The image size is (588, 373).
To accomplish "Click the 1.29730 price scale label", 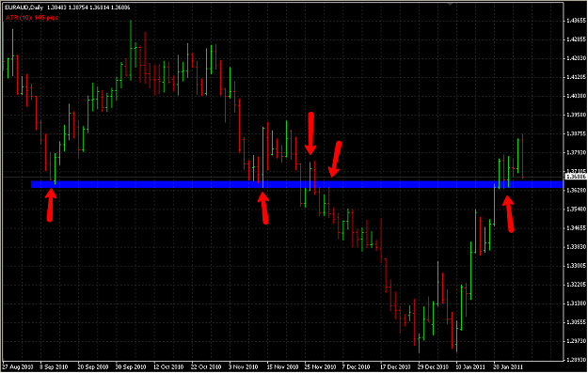I will [x=576, y=341].
